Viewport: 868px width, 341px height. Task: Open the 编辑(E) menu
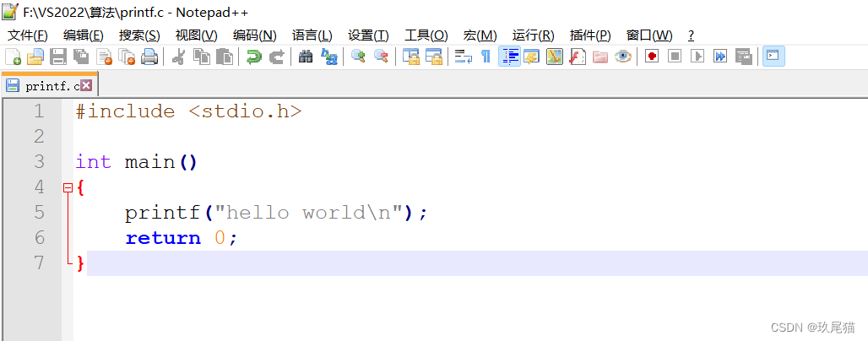pos(83,35)
